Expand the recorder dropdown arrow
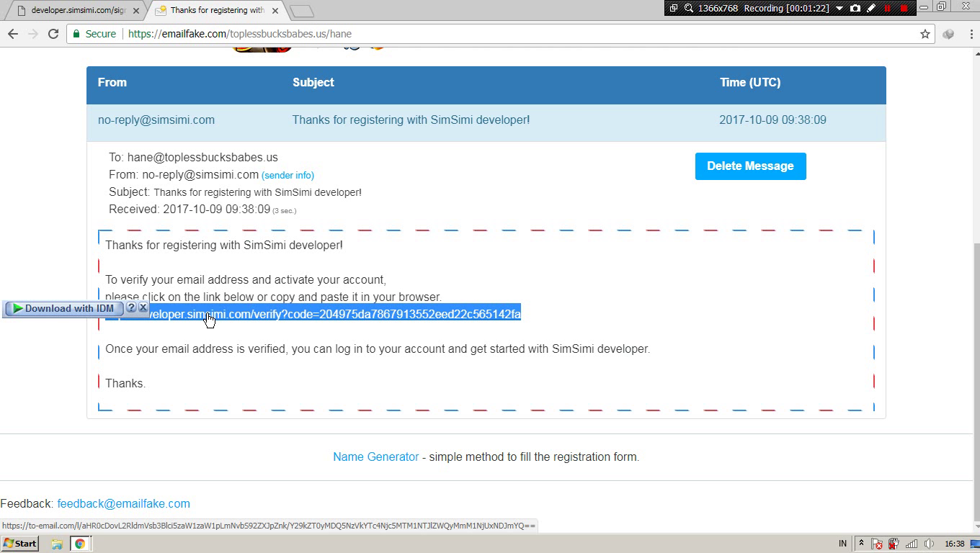 tap(839, 9)
